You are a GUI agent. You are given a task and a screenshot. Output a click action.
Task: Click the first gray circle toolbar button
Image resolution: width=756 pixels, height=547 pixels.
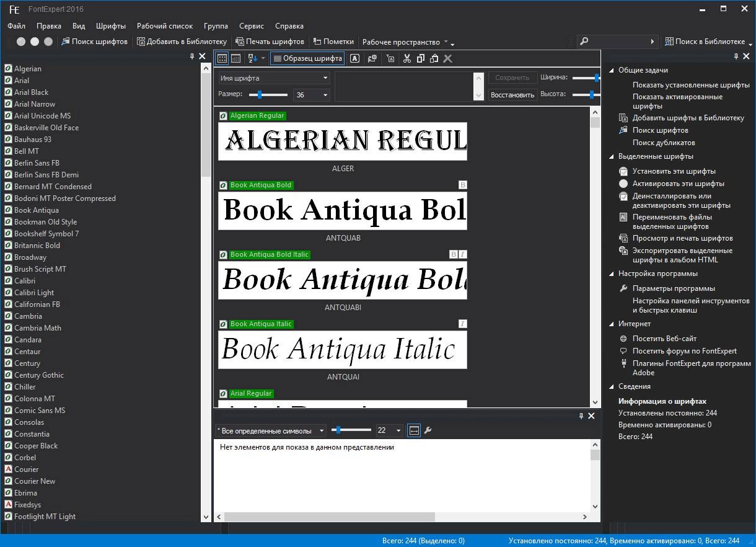[x=21, y=42]
